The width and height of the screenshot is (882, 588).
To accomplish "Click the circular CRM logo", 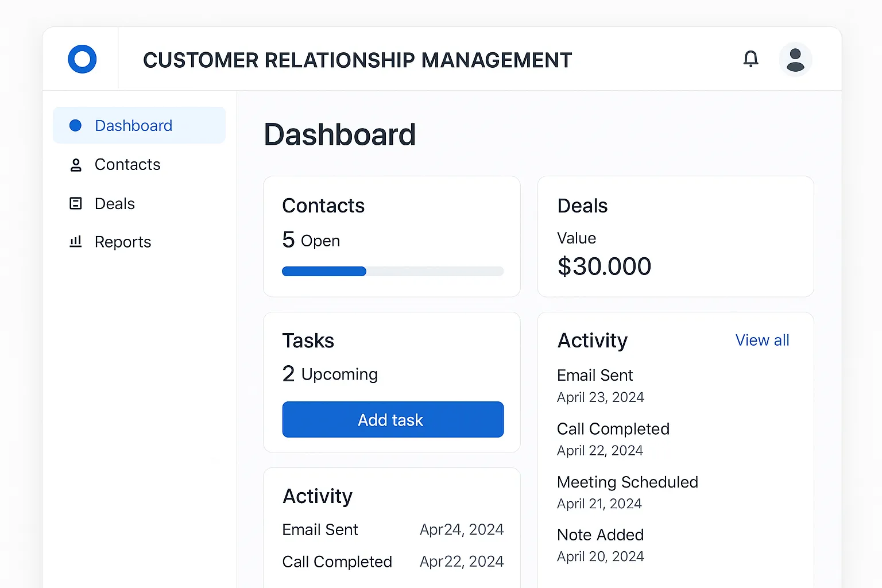I will point(82,59).
